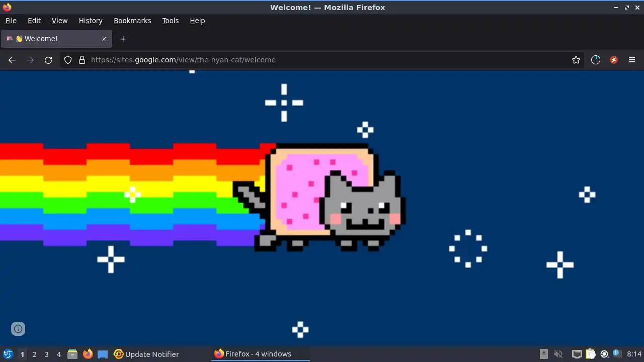This screenshot has width=644, height=362.
Task: Open the History menu
Action: pos(91,21)
